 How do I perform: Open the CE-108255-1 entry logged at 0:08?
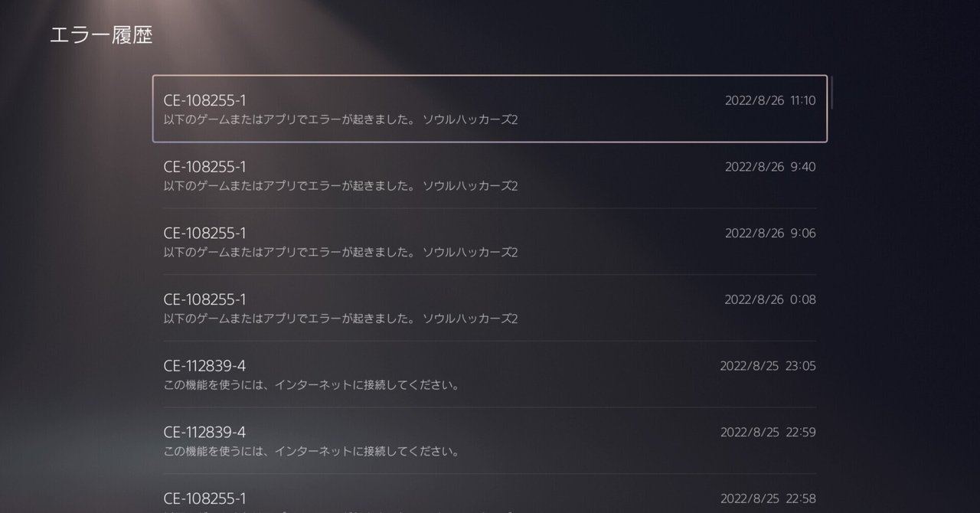[x=490, y=308]
